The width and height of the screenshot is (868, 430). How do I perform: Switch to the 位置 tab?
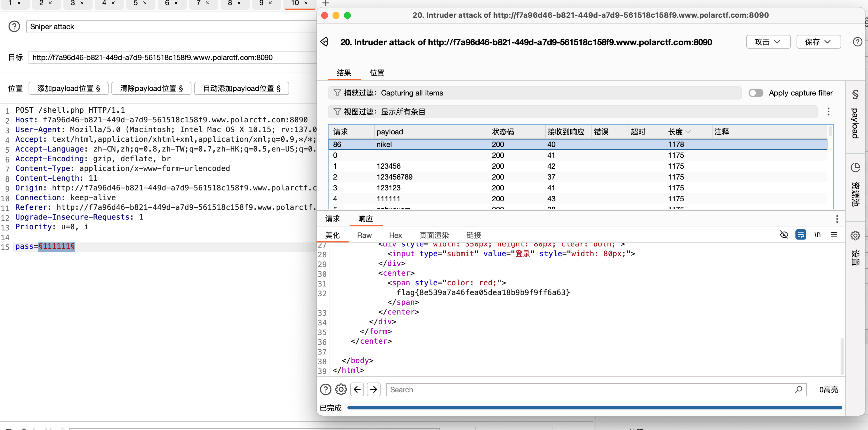(x=377, y=73)
